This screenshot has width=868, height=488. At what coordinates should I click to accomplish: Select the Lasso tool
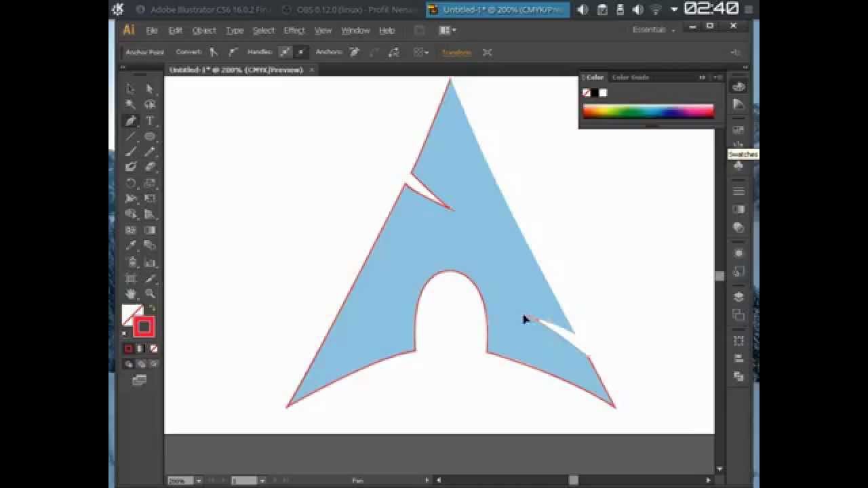tap(150, 104)
